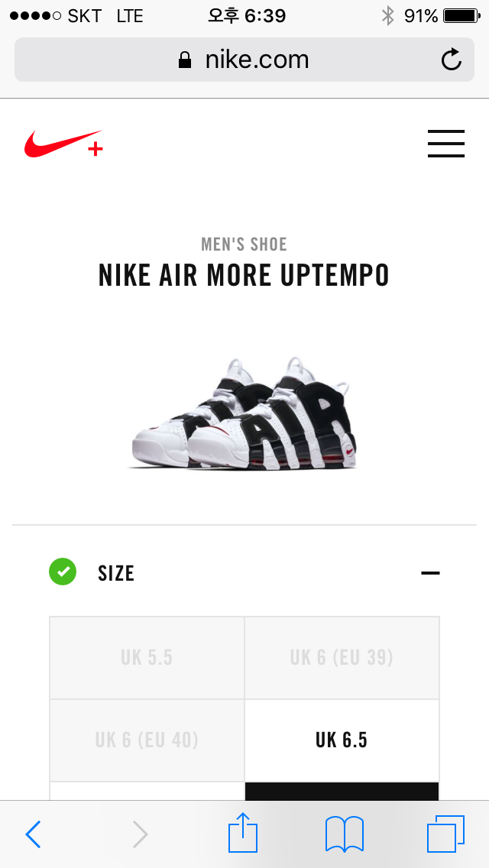
Task: Tap the SIZE section header label
Action: click(116, 574)
